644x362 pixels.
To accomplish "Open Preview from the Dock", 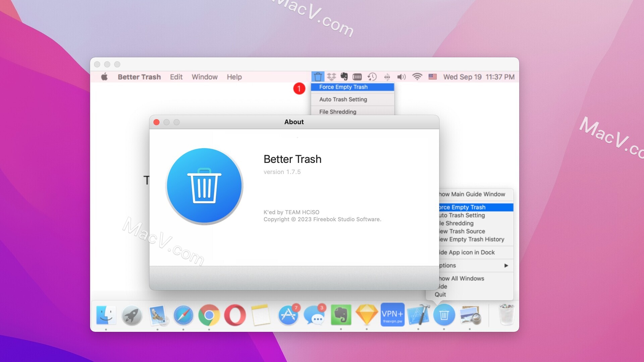I will (470, 315).
